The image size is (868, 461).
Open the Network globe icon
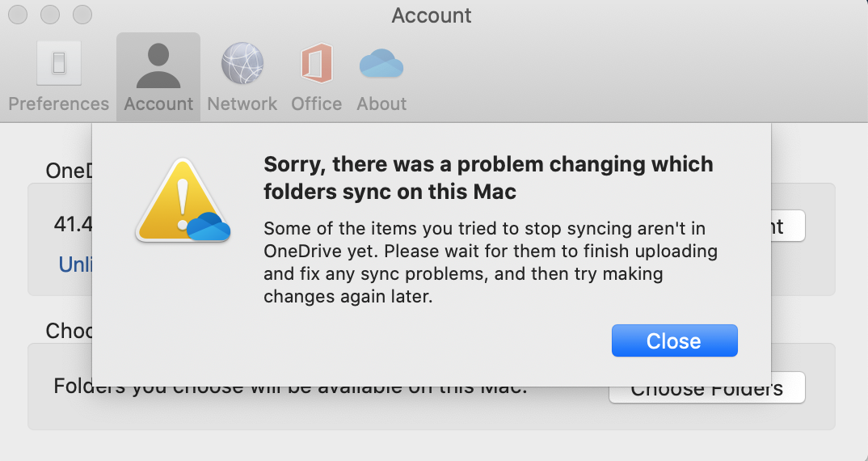point(242,64)
